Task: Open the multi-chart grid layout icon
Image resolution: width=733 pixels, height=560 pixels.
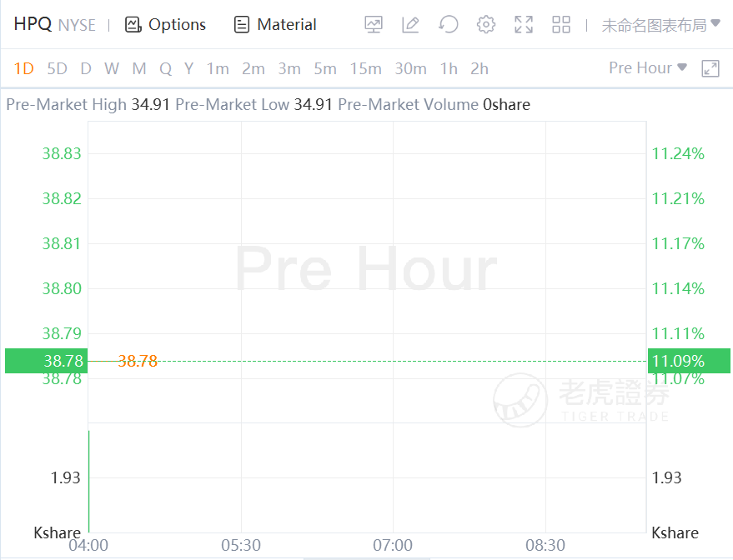Action: [561, 24]
